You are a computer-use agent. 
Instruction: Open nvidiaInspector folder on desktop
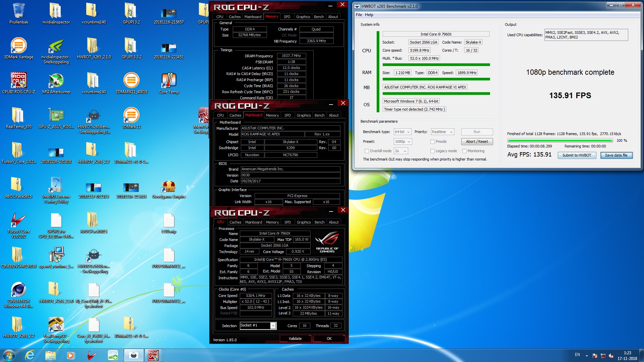click(x=56, y=13)
